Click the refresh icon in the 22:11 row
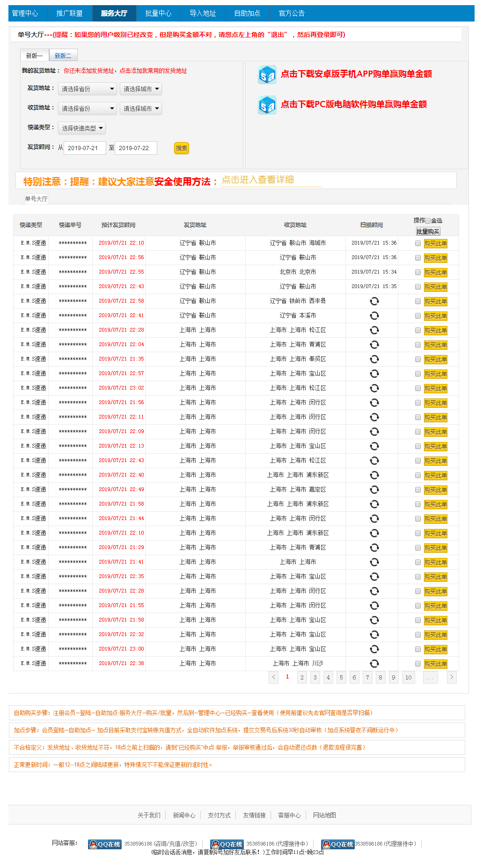Screen dimensions: 483x868 (374, 417)
